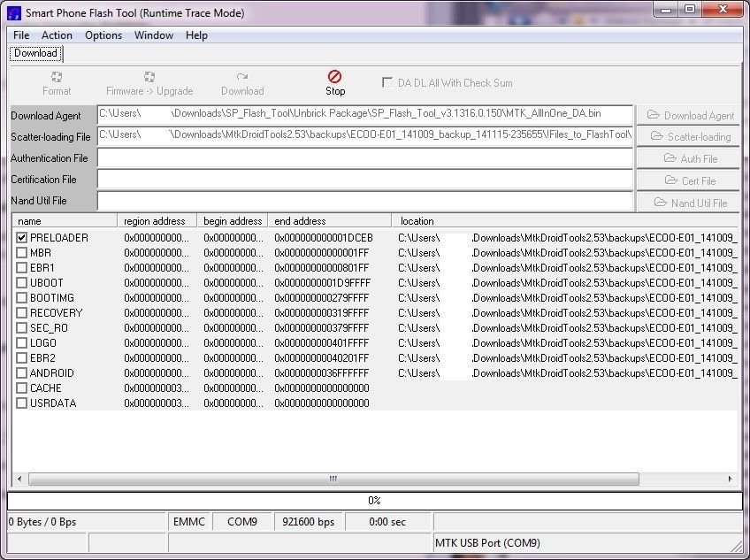
Task: Click end address 0x0000000001D9FFFF
Action: coord(323,283)
